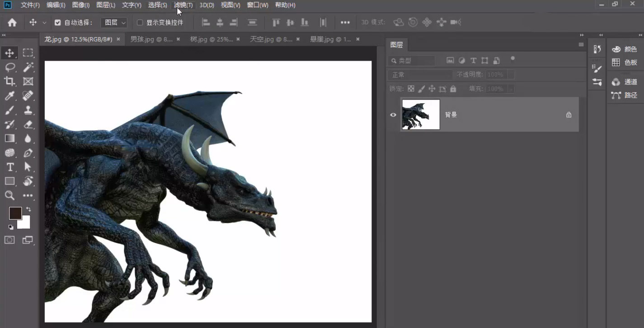Select the Crop tool

click(x=9, y=81)
